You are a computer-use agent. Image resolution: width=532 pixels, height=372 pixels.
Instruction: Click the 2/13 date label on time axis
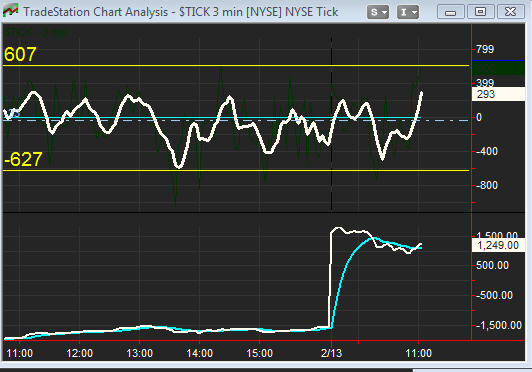[x=331, y=353]
